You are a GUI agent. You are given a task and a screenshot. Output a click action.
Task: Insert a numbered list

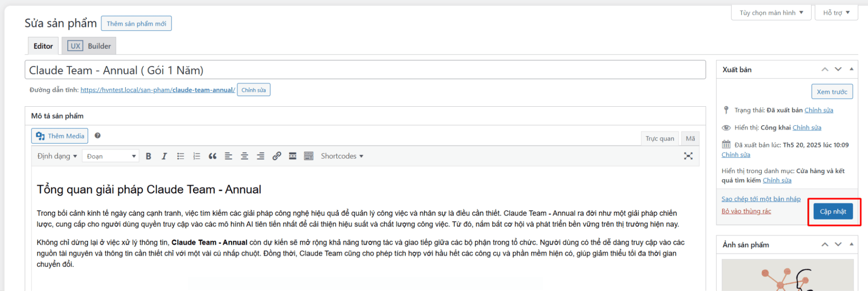tap(197, 156)
